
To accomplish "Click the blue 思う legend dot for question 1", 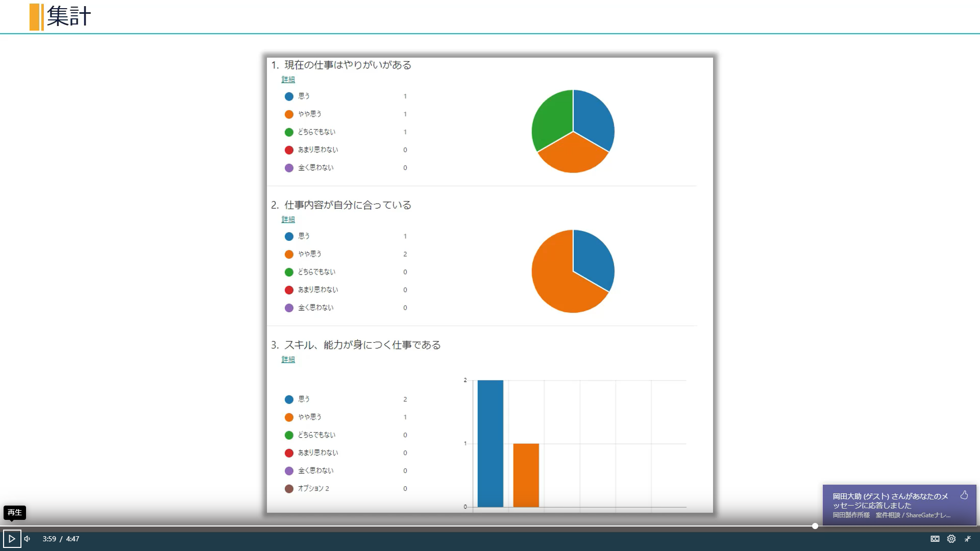I will pyautogui.click(x=289, y=96).
